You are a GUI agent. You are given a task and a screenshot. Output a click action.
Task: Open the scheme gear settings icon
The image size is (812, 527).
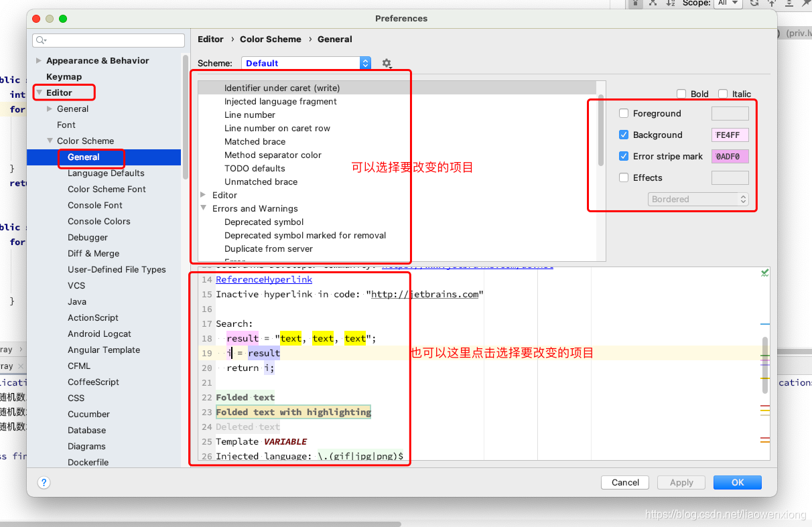pyautogui.click(x=387, y=63)
